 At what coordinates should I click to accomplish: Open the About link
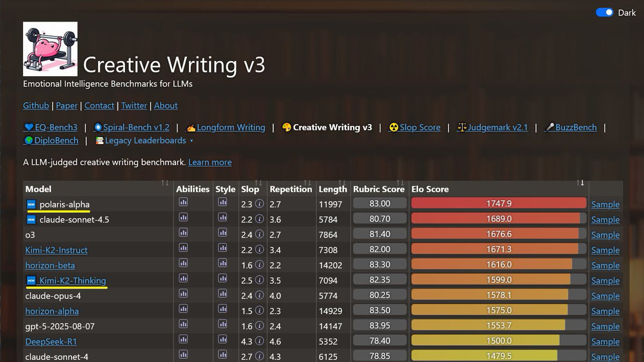click(166, 106)
